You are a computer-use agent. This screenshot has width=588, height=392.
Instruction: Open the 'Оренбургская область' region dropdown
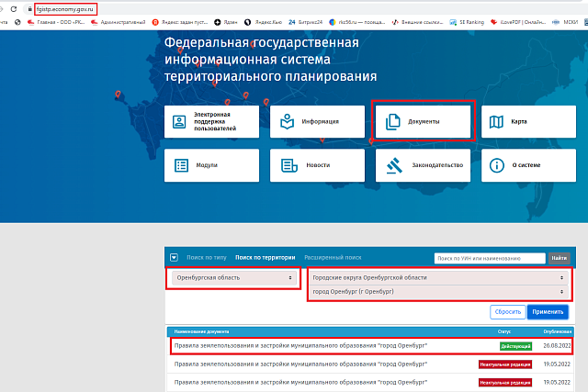[234, 277]
